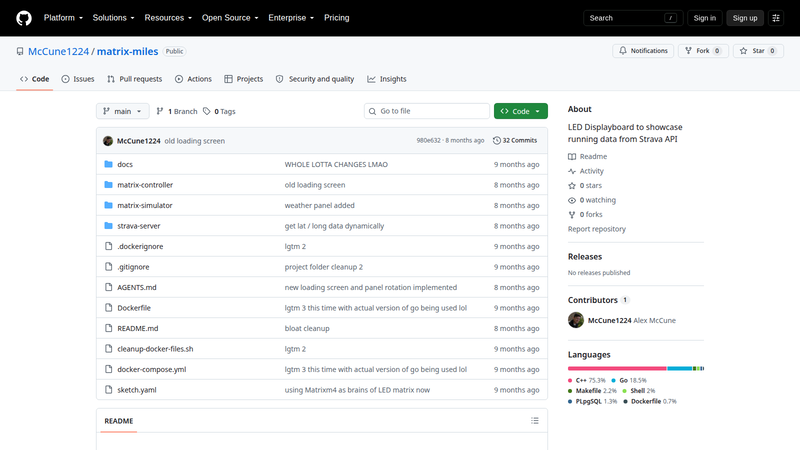Viewport: 800px width, 450px height.
Task: Click the McCune1224 commit author avatar
Action: 108,141
